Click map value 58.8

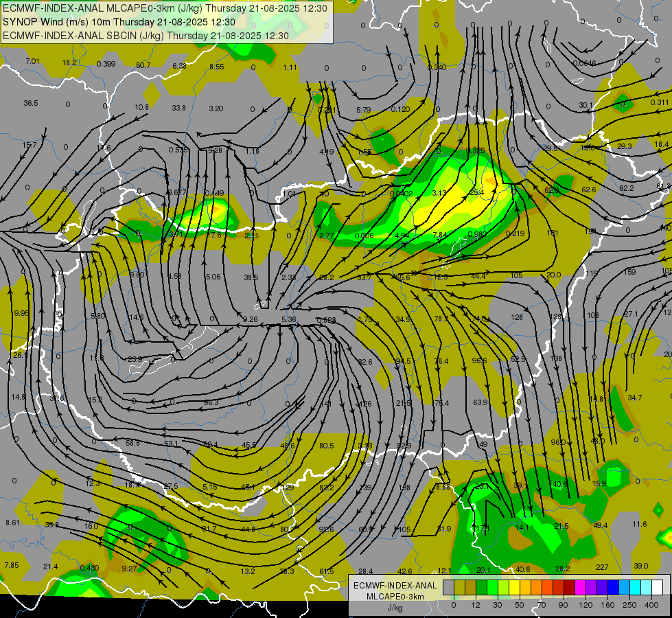133,443
